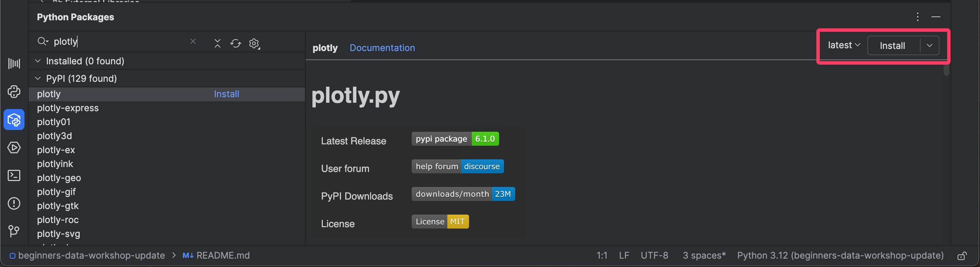
Task: Open Python Packages panel options menu
Action: (x=917, y=17)
